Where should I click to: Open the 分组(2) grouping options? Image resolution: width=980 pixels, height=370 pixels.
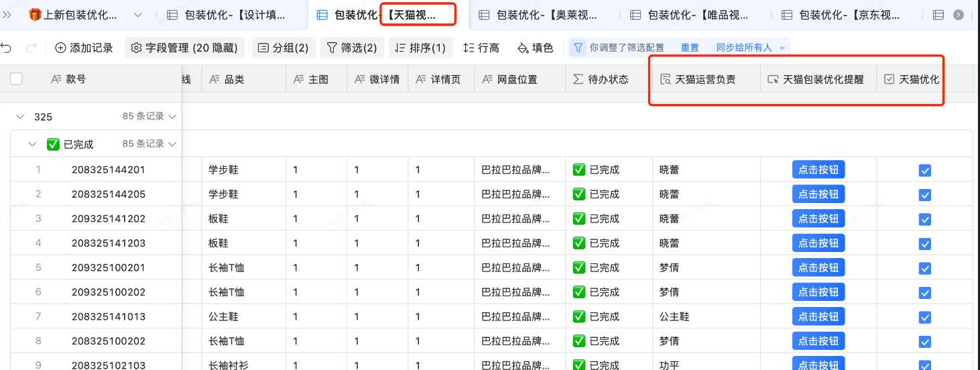284,48
